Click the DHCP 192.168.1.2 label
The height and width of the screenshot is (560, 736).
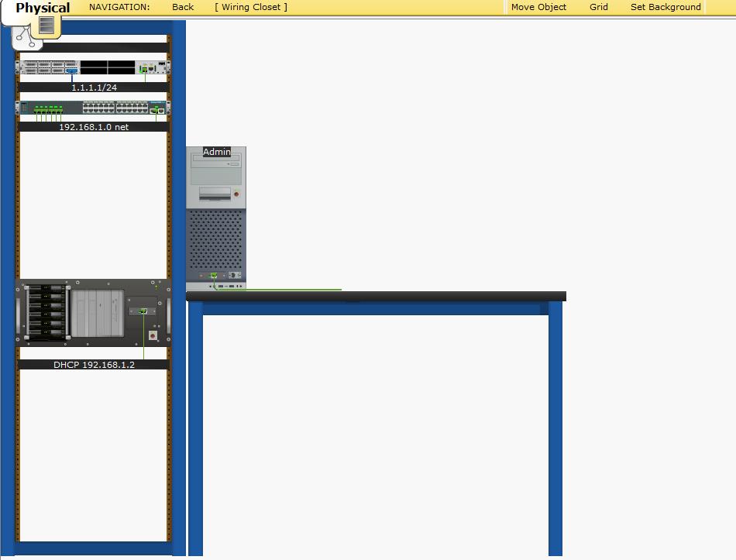[x=94, y=365]
